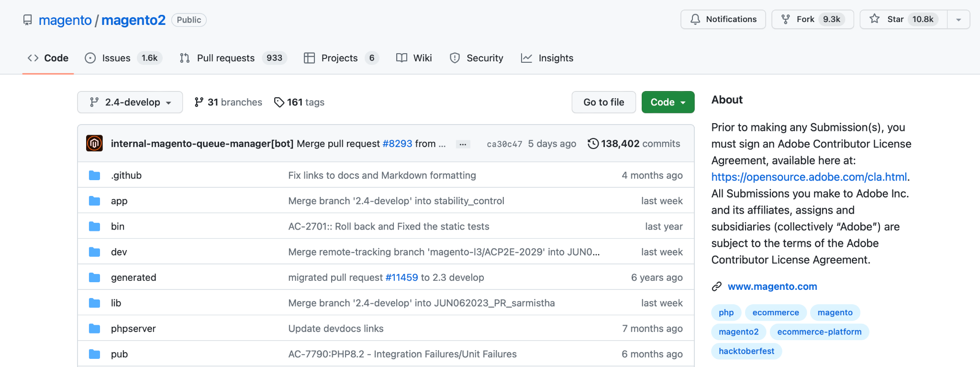Open the magento2 repository link
This screenshot has width=980, height=367.
tap(134, 20)
